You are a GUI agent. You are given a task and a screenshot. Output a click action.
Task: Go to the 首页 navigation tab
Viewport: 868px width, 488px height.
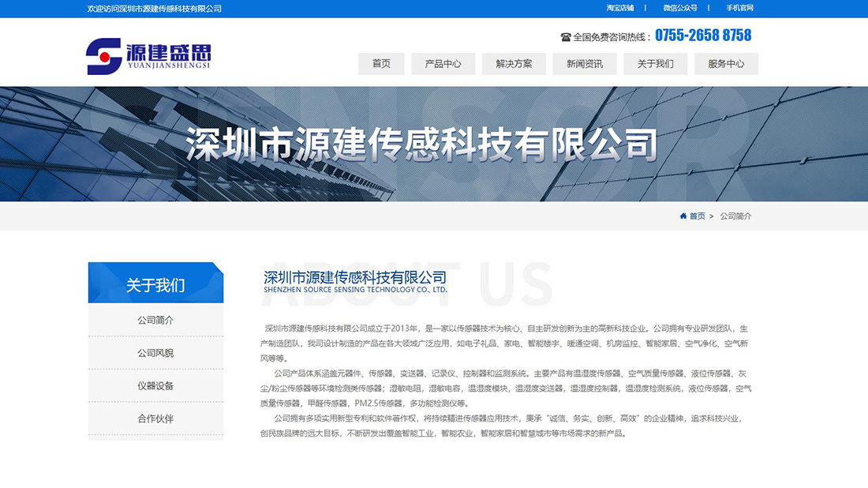(381, 64)
